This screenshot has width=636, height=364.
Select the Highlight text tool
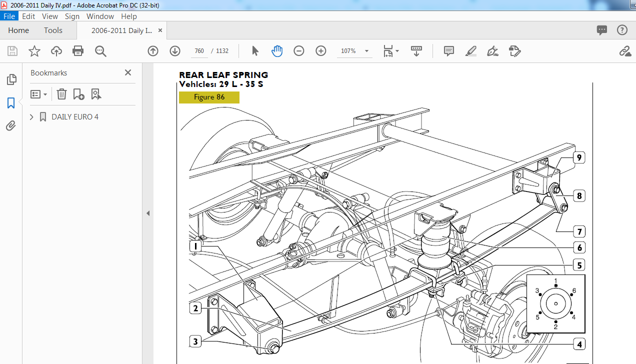coord(471,51)
